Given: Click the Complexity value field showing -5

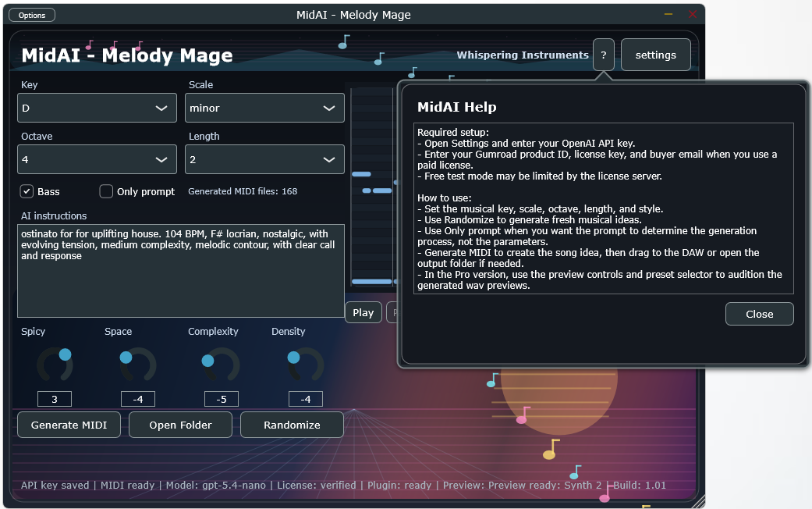Looking at the screenshot, I should (221, 399).
